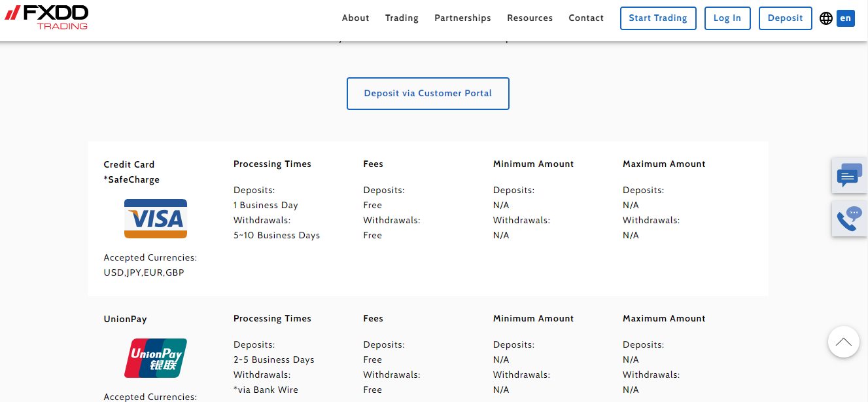The image size is (868, 402).
Task: Click Deposit via Customer Portal button
Action: pyautogui.click(x=428, y=94)
